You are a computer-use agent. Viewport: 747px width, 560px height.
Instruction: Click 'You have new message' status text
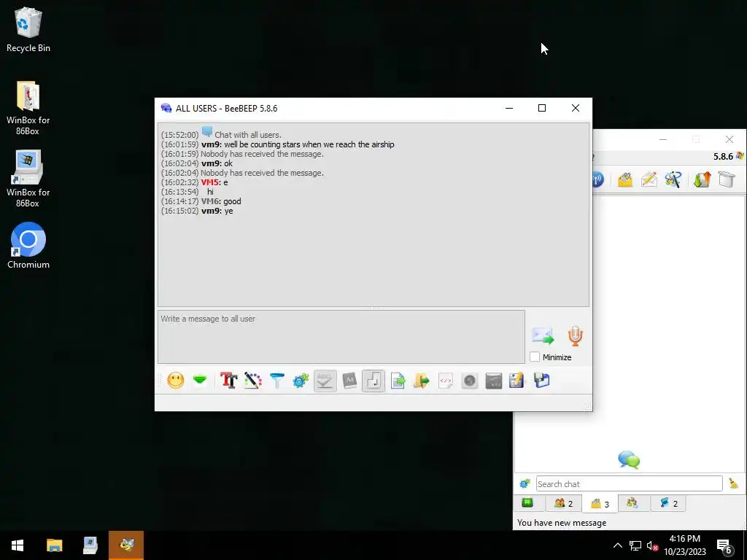point(562,523)
